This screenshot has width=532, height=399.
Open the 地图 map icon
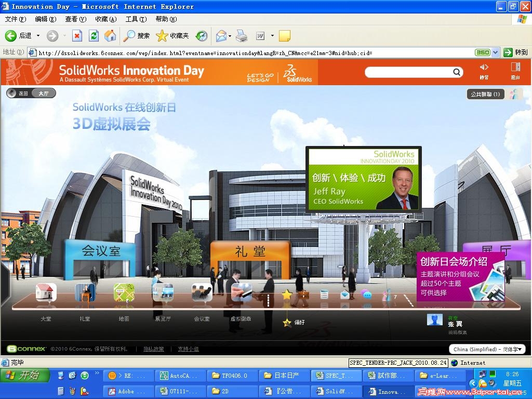coord(124,292)
